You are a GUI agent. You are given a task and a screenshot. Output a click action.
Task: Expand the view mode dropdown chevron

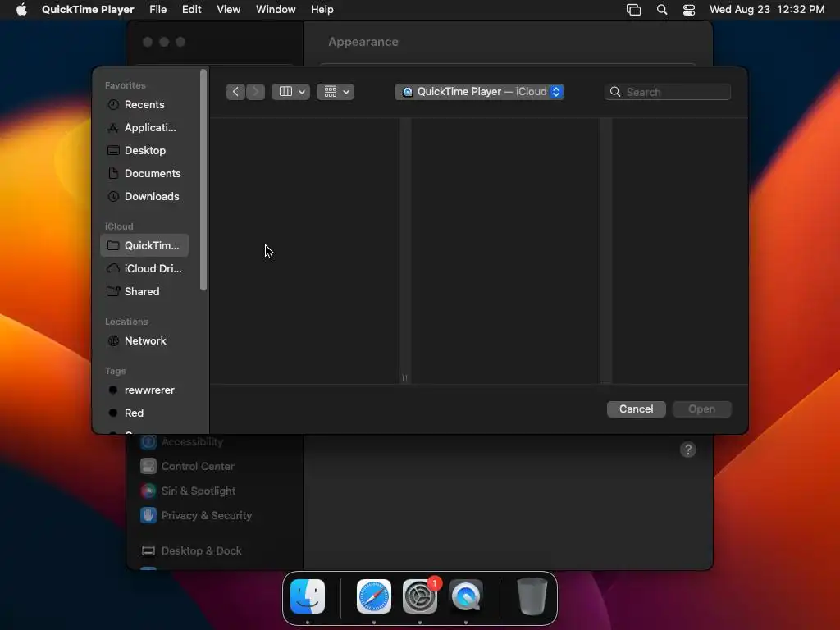[302, 92]
